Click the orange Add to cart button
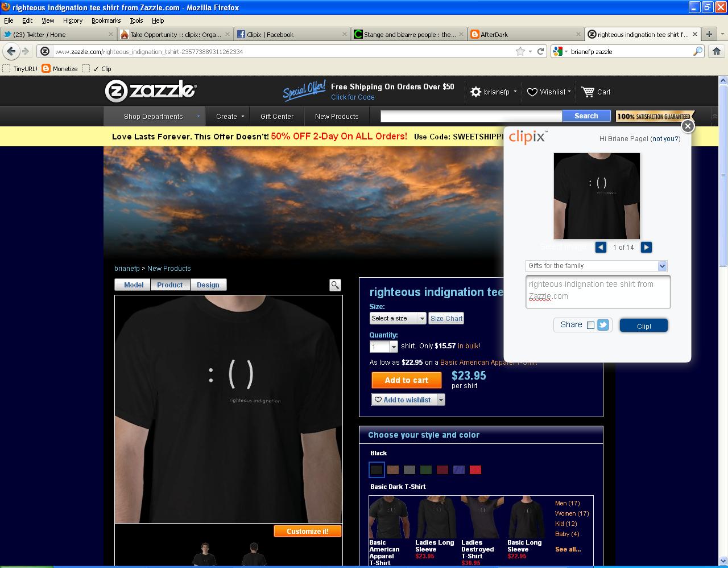Viewport: 728px width, 568px height. pos(406,380)
